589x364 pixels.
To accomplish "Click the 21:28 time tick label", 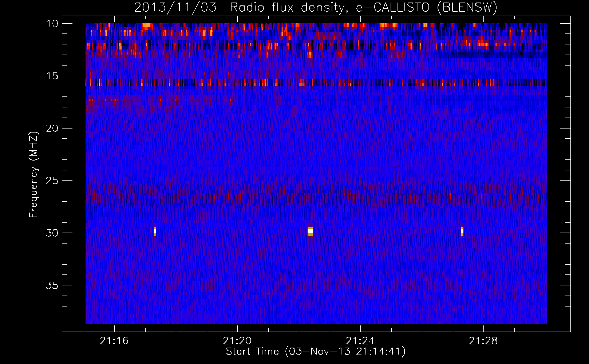I will [483, 341].
